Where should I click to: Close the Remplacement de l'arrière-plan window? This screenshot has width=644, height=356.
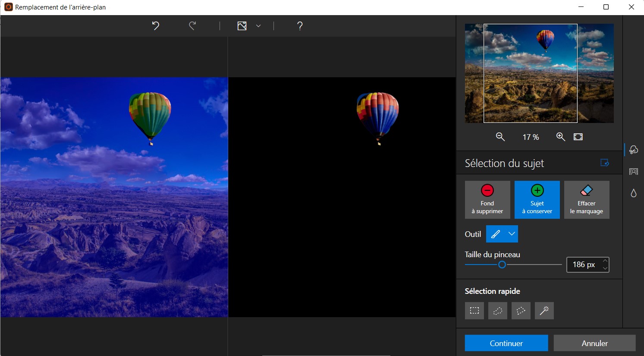(x=631, y=7)
